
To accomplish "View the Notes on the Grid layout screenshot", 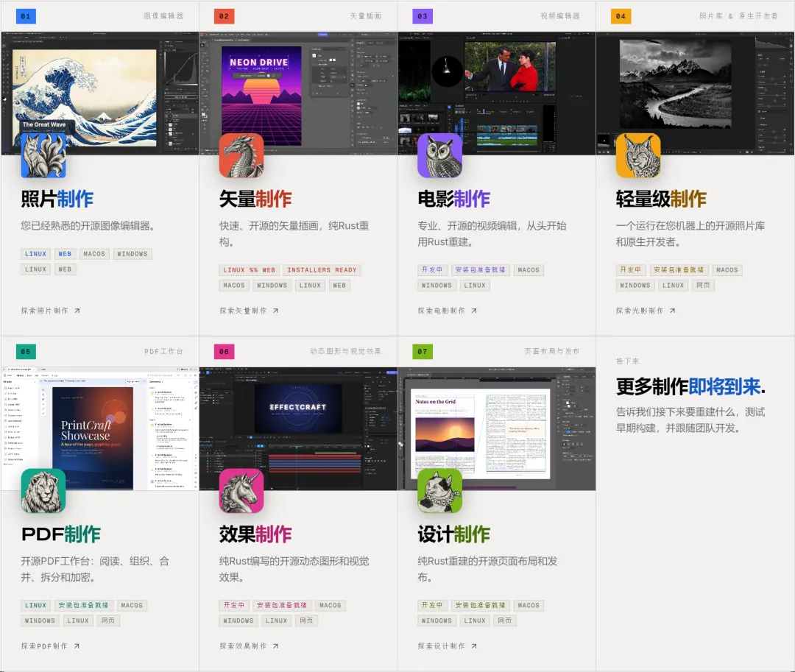I will pyautogui.click(x=496, y=429).
